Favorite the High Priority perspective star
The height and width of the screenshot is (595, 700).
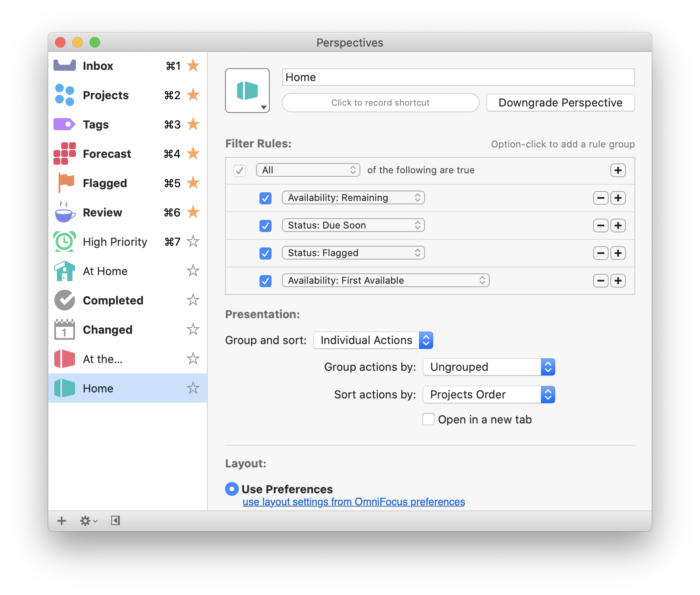pyautogui.click(x=193, y=241)
